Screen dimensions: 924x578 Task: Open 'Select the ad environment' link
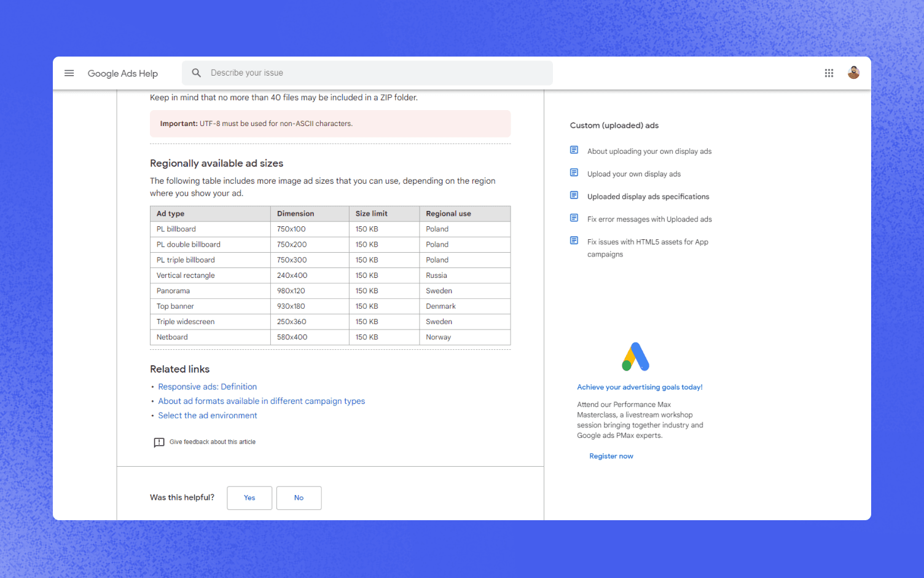[x=208, y=416]
